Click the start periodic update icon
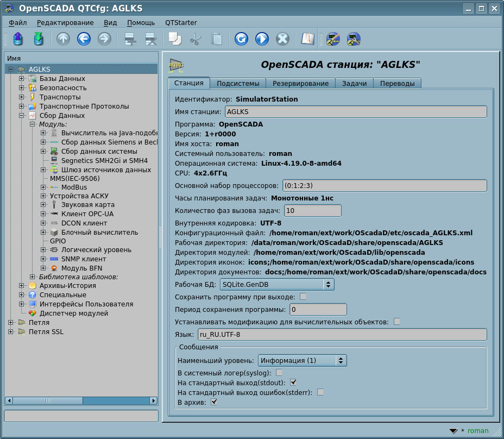504x439 pixels. coord(262,39)
